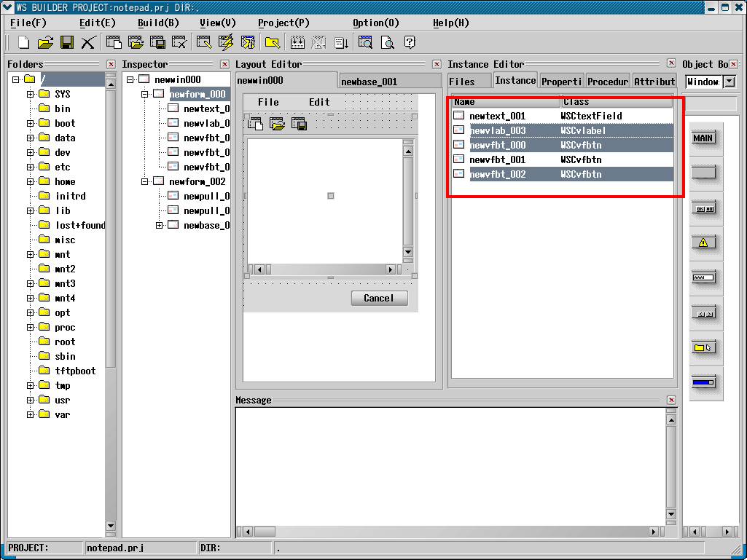Close the Folders panel
Viewport: 747px width, 560px height.
point(111,64)
